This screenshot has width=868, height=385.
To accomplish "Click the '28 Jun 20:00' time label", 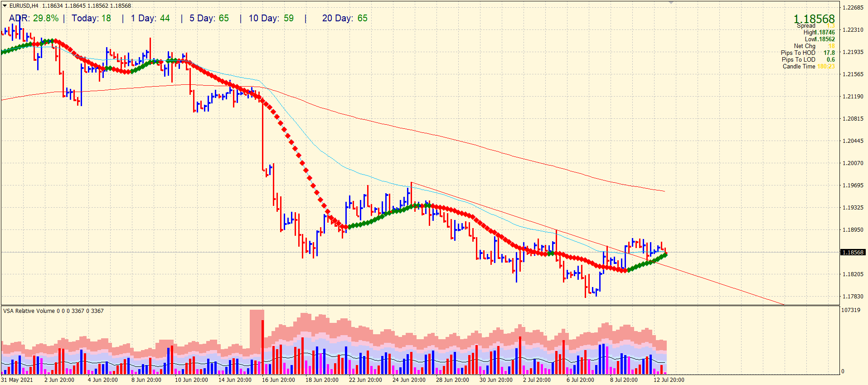I will point(452,380).
